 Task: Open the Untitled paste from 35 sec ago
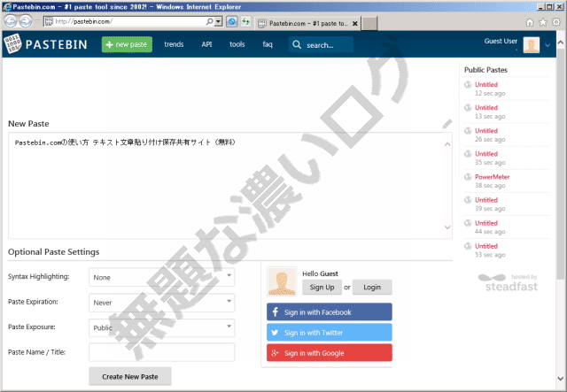tap(486, 154)
